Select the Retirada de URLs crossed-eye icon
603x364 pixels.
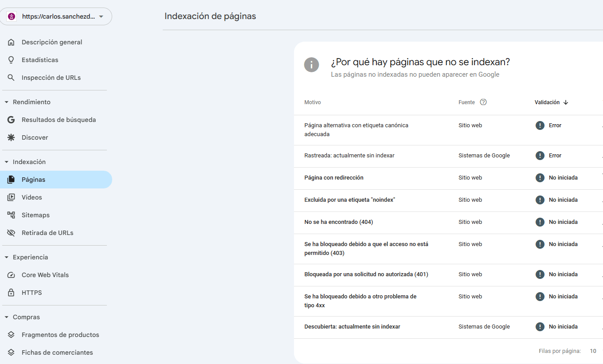point(11,232)
